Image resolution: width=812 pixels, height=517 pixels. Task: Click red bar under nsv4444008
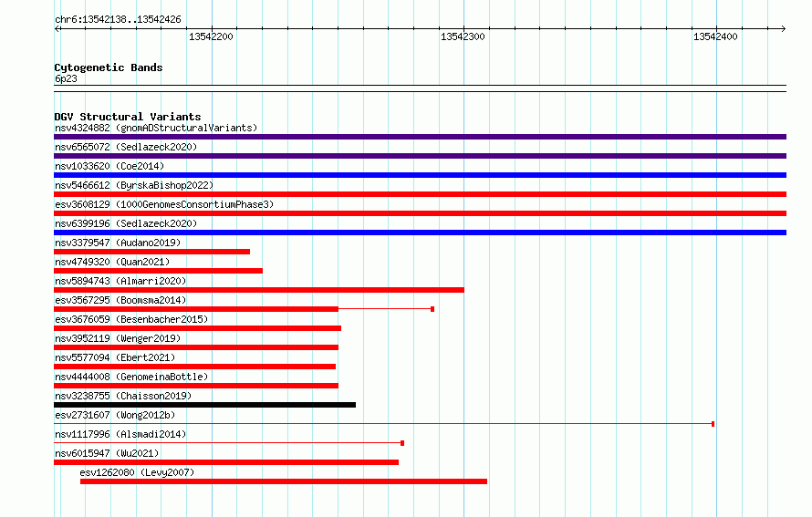[196, 386]
